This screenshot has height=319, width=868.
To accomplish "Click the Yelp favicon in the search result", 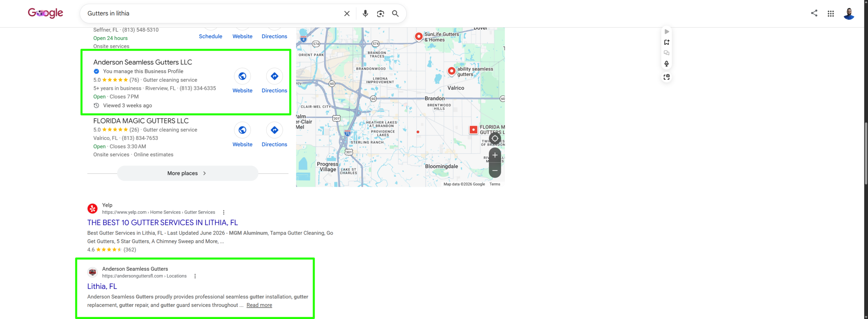I will point(93,208).
